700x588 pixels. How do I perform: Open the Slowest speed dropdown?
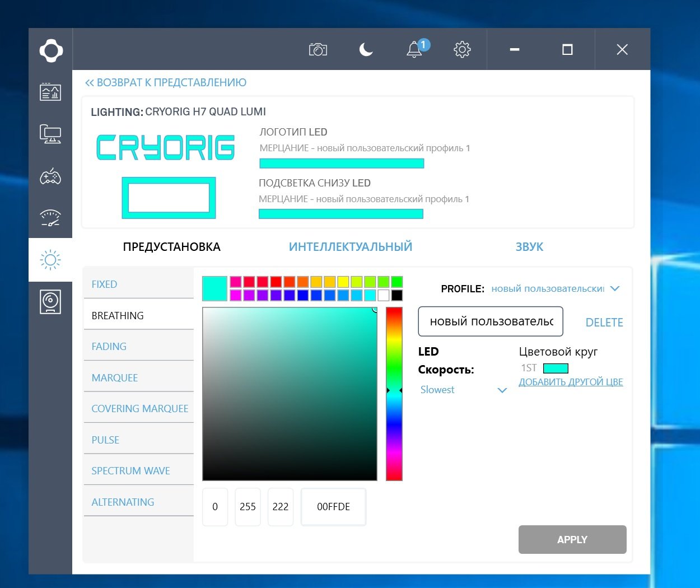[x=464, y=390]
